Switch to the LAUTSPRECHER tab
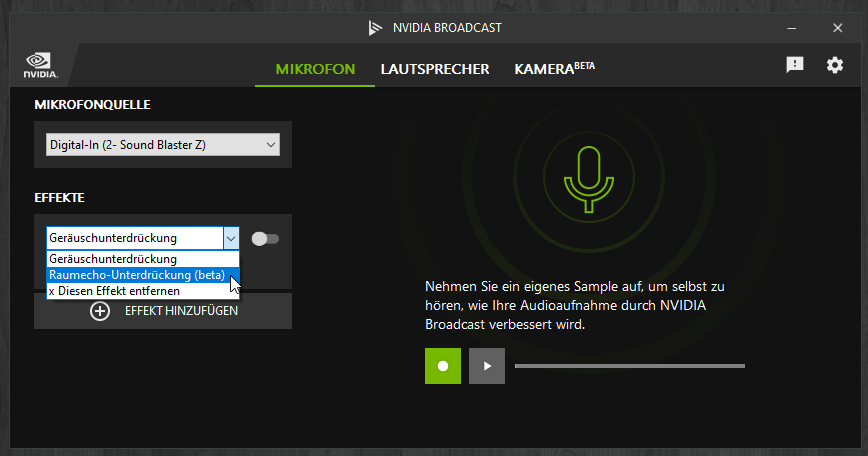The image size is (868, 456). [x=435, y=69]
